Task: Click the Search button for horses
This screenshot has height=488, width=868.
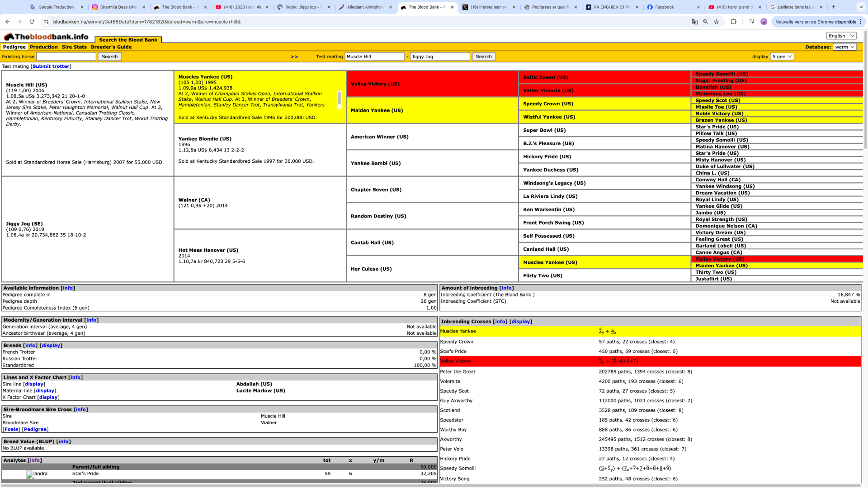Action: point(110,56)
